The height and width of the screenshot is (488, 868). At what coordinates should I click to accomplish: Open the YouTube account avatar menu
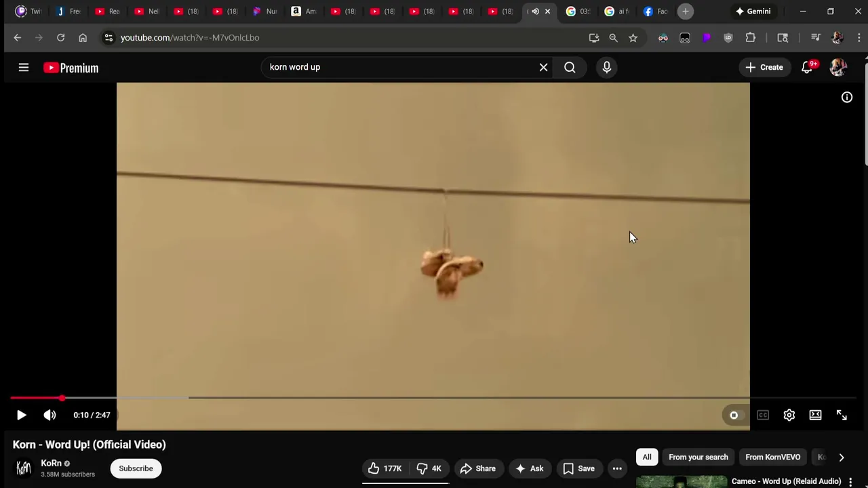[x=838, y=67]
